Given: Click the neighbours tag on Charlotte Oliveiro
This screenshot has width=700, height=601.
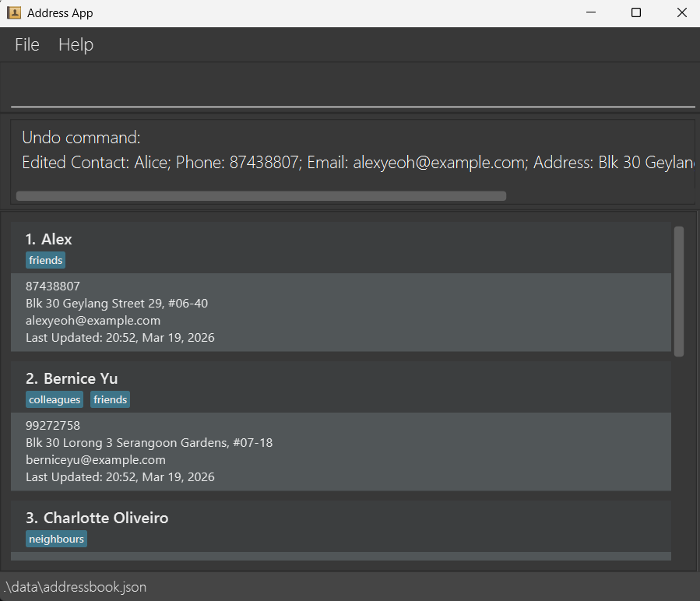Looking at the screenshot, I should point(56,539).
